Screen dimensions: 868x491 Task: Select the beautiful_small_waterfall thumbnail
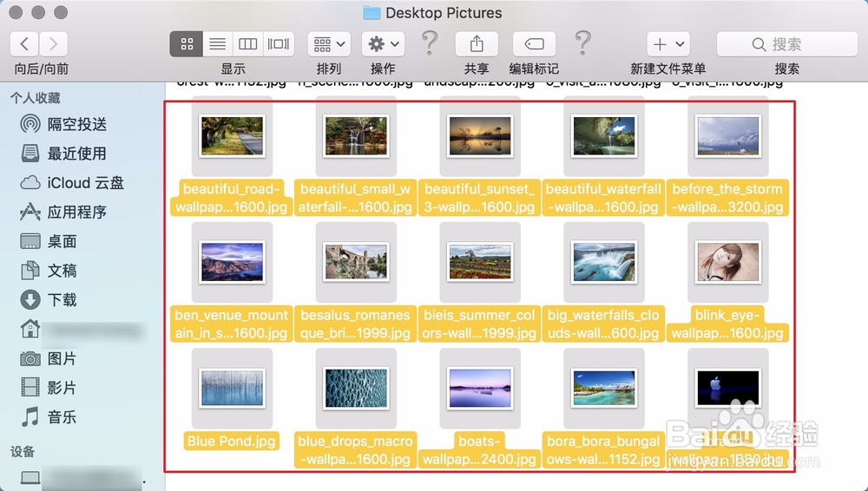pyautogui.click(x=356, y=136)
